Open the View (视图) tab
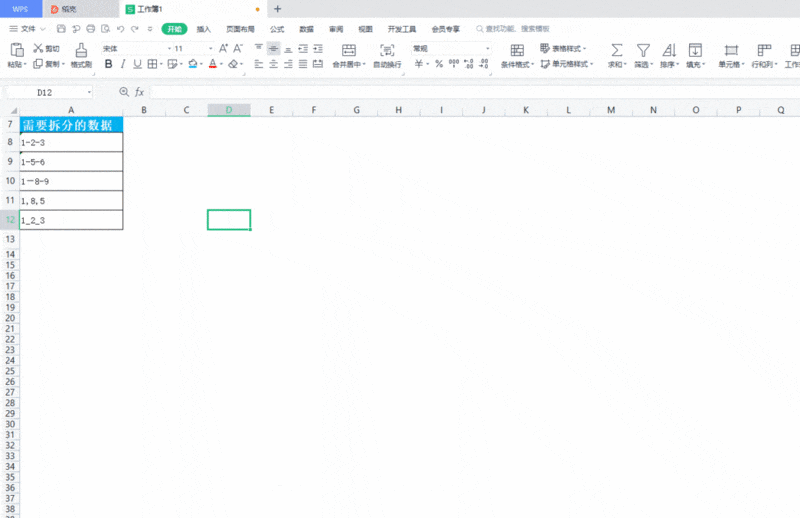Image resolution: width=800 pixels, height=518 pixels. pos(365,29)
